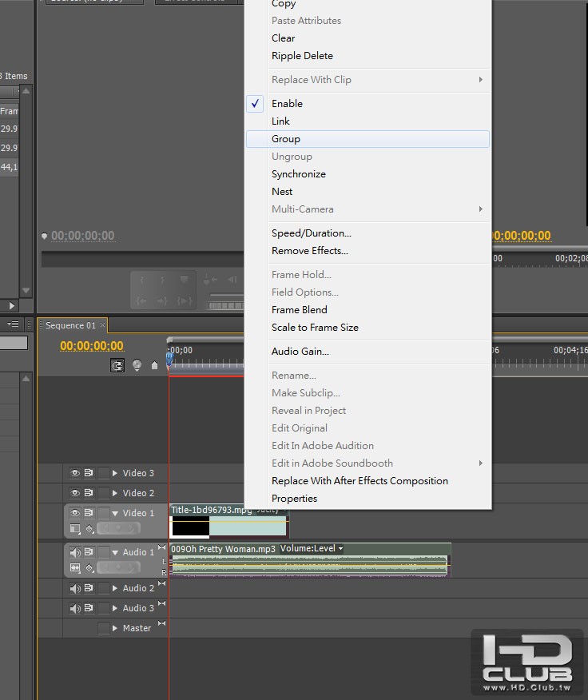Click the Set Encore Chapter Marker icon

[x=137, y=365]
